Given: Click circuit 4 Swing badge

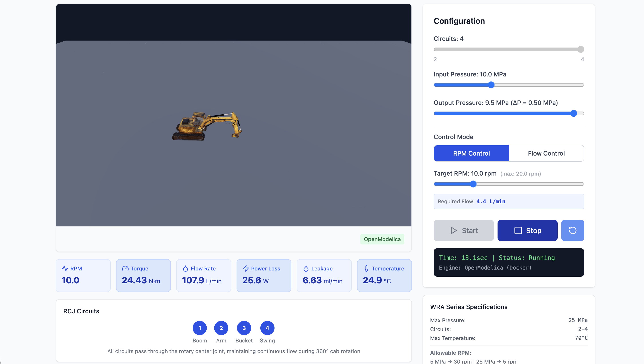Looking at the screenshot, I should click(x=267, y=328).
